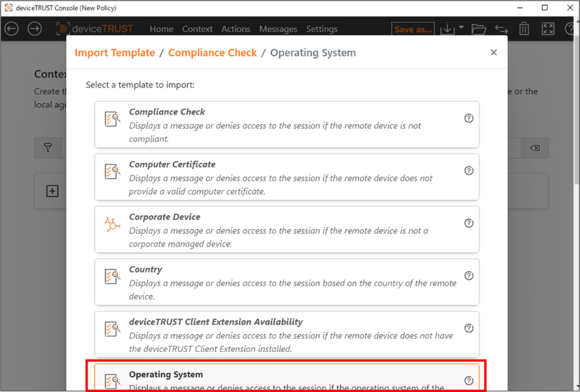This screenshot has height=392, width=580.
Task: Select the Operating System template
Action: coord(286,378)
